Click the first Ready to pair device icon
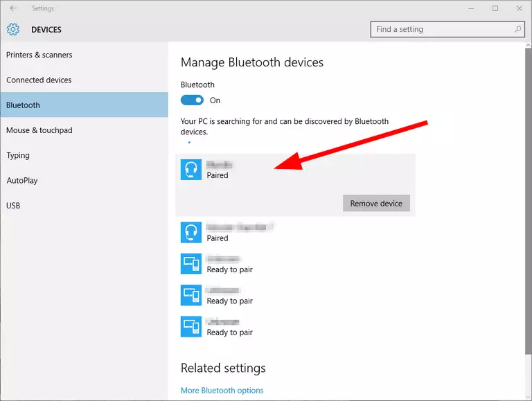 click(x=191, y=264)
